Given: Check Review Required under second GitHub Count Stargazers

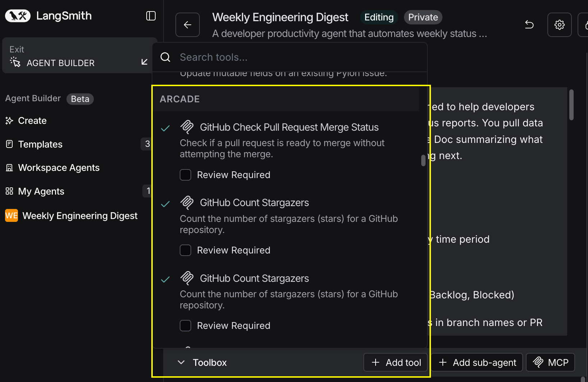Looking at the screenshot, I should 185,326.
